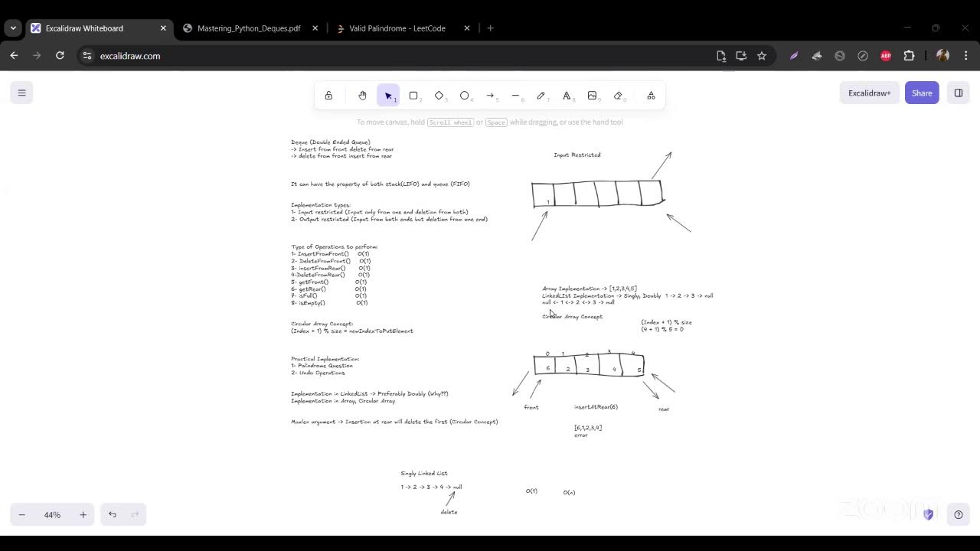Select the Ellipse shape tool

pyautogui.click(x=465, y=96)
